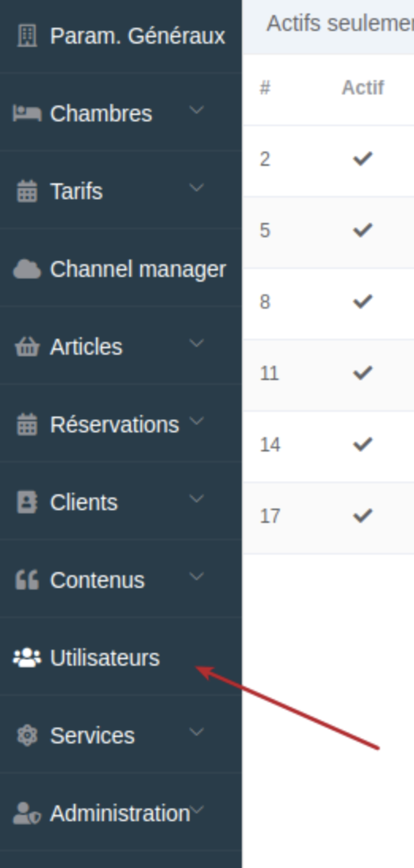The image size is (414, 868).
Task: Click the calendar icon next to Tarifs
Action: (x=27, y=191)
